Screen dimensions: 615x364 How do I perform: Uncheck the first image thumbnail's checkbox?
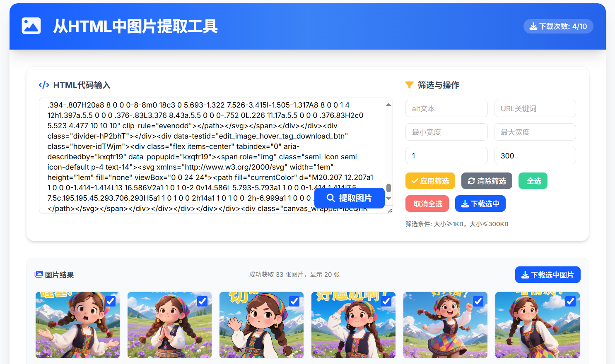pyautogui.click(x=110, y=301)
